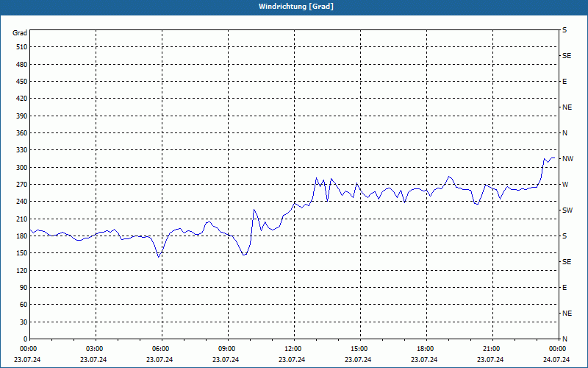Select the S compass label level with 180
This screenshot has width=588, height=368.
564,236
